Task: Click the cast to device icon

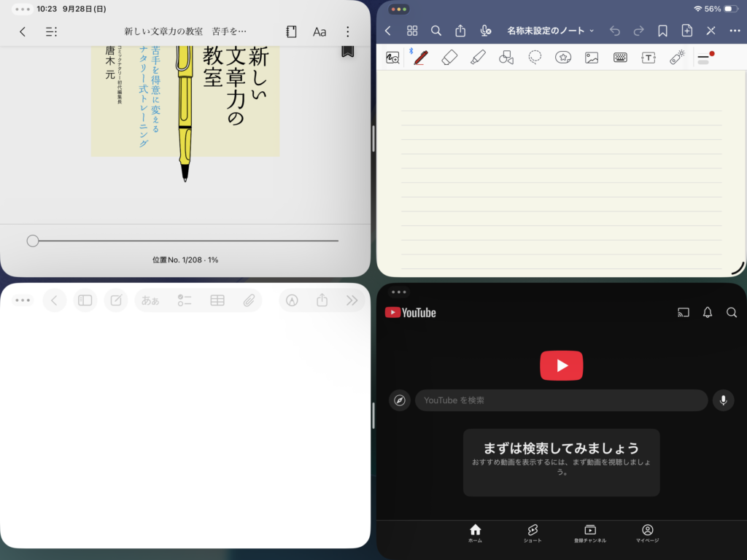Action: 684,312
